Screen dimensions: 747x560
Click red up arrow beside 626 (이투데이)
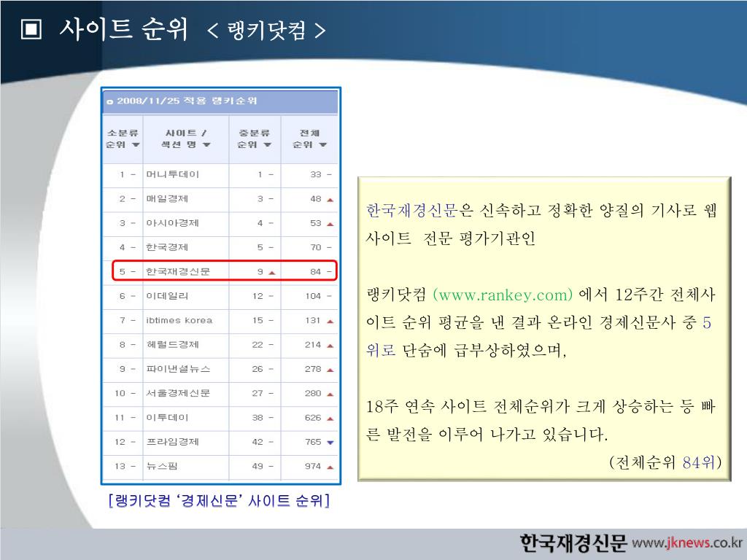pyautogui.click(x=330, y=419)
